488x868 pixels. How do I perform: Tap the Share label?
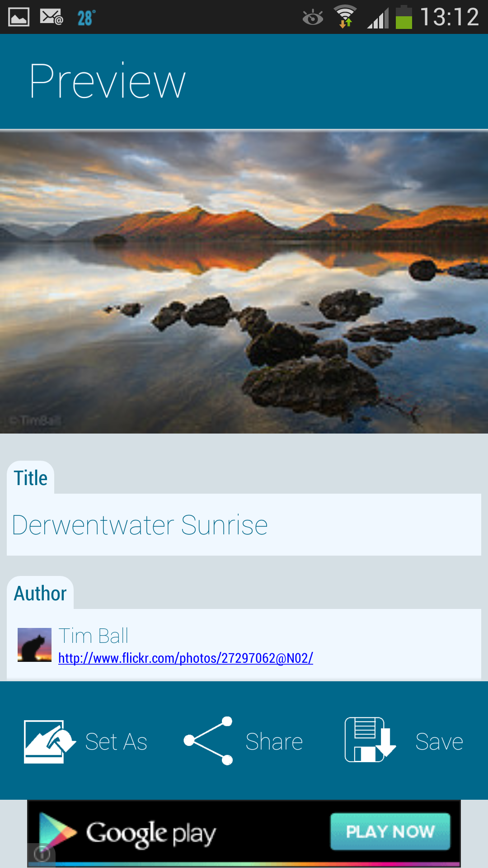pos(274,742)
